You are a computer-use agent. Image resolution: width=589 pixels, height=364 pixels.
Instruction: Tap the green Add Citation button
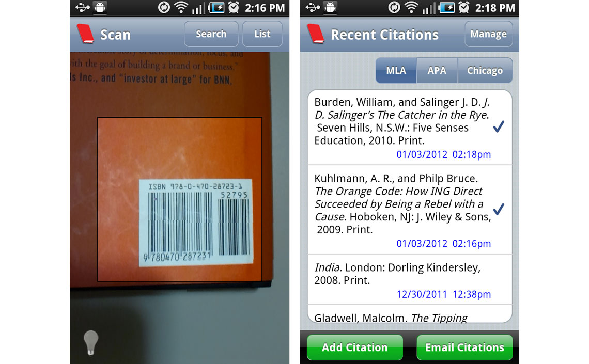pos(354,347)
